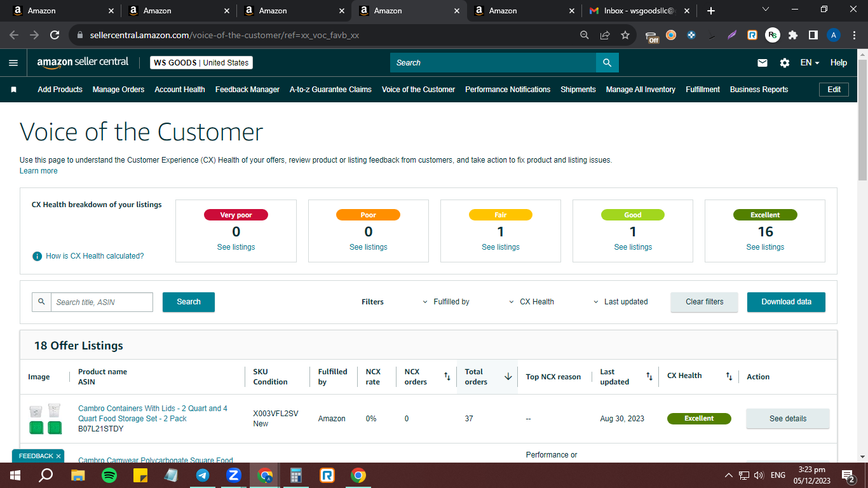Sort the table by CX Health column
The width and height of the screenshot is (868, 488).
(729, 377)
